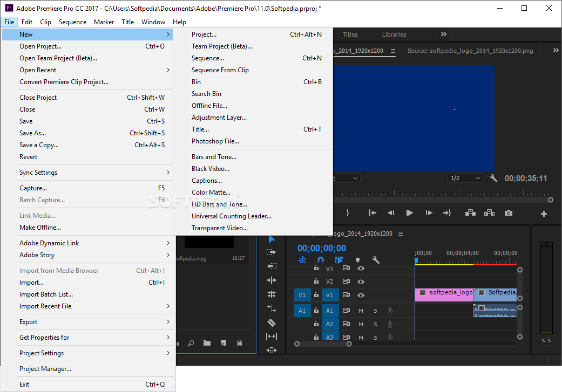The height and width of the screenshot is (392, 562).
Task: Toggle insert sequences as nests button
Action: 302,260
